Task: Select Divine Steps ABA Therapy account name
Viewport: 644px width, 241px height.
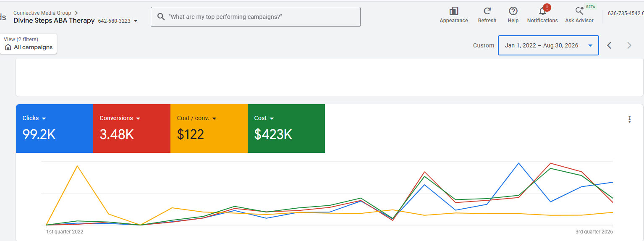Action: tap(54, 20)
